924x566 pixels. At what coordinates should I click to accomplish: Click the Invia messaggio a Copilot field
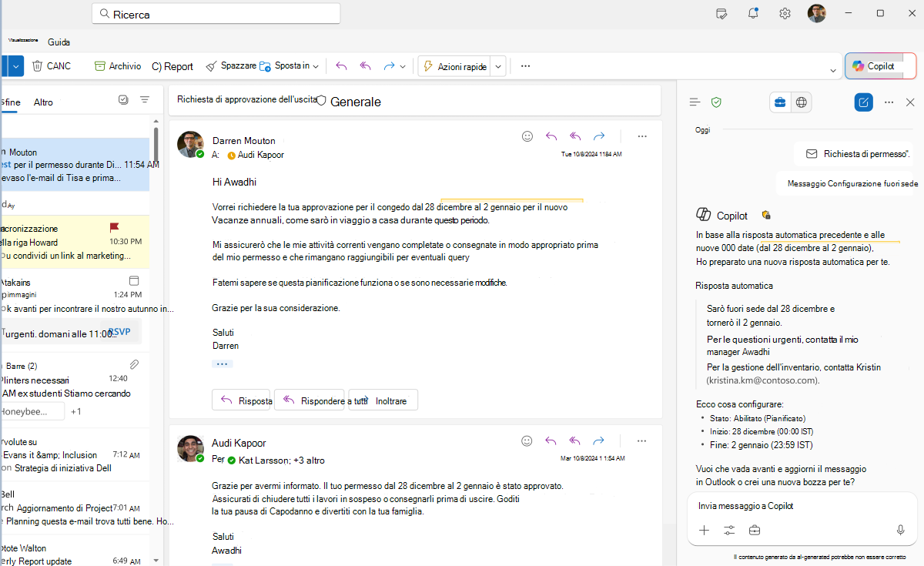coord(802,506)
